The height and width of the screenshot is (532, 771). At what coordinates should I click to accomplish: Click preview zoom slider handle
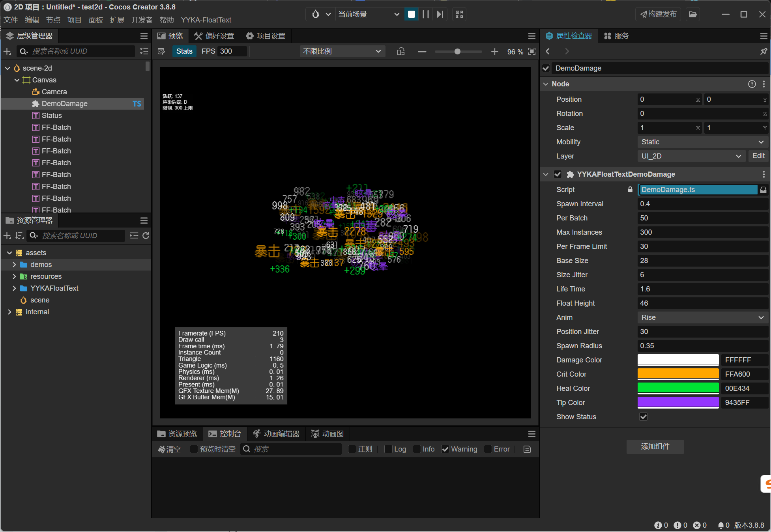[457, 52]
